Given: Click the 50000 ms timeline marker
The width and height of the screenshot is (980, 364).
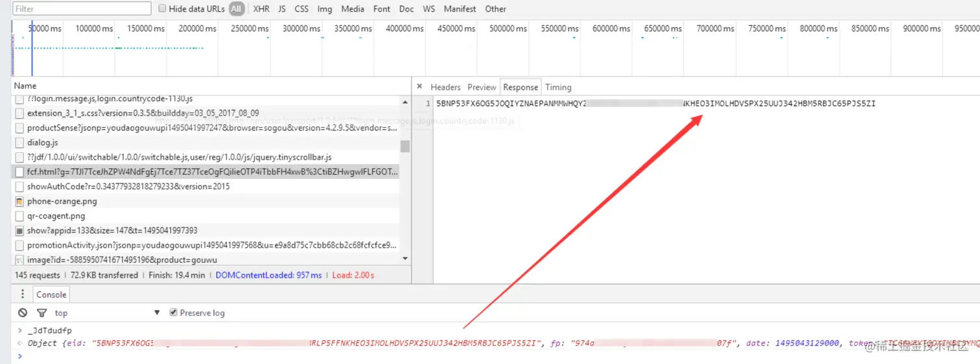Looking at the screenshot, I should click(x=45, y=29).
